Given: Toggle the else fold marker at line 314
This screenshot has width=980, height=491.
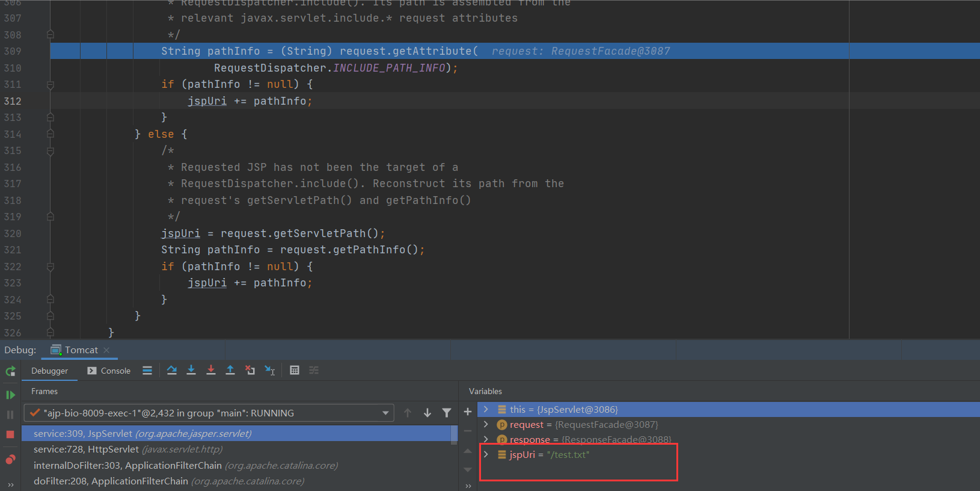Looking at the screenshot, I should 51,134.
